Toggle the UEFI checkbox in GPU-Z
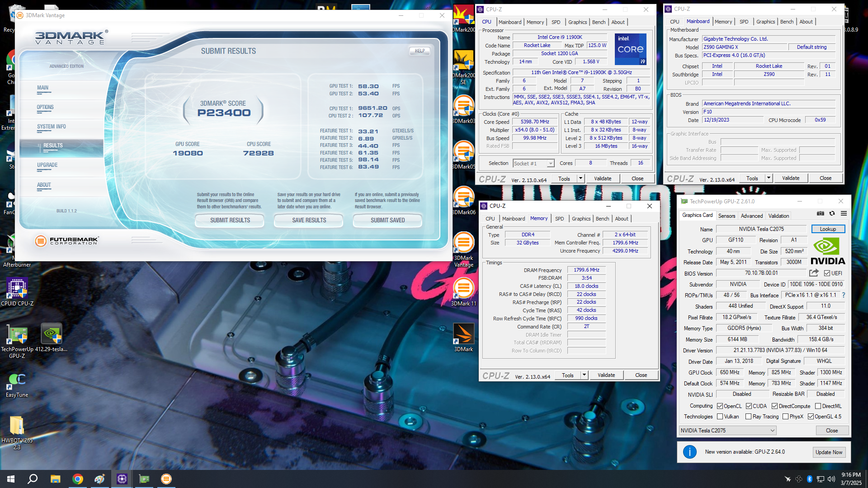The image size is (868, 488). (827, 273)
